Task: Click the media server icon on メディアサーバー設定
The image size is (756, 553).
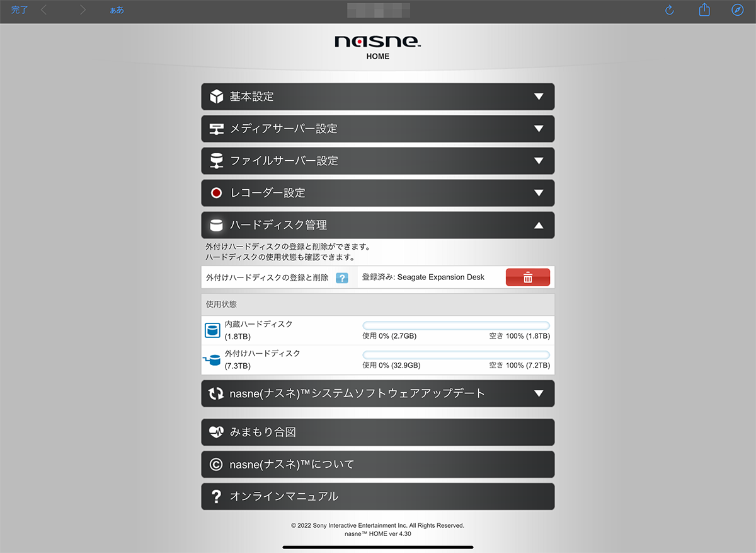Action: (x=217, y=129)
